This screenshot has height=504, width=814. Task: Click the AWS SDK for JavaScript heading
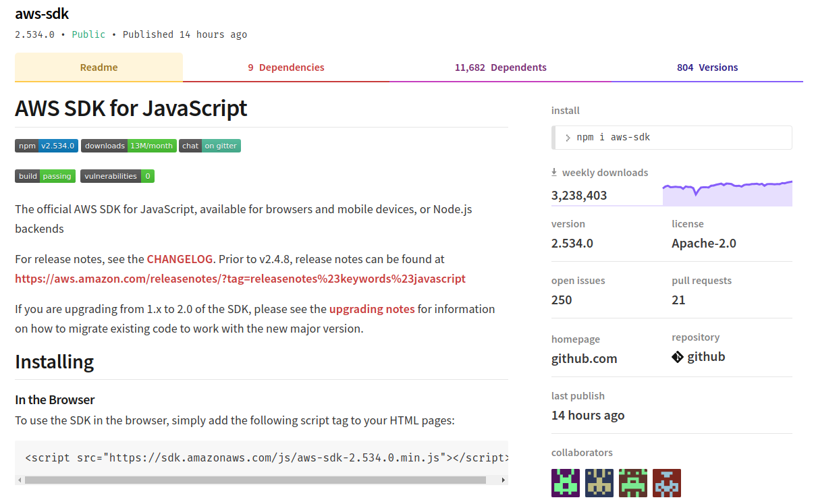(131, 108)
